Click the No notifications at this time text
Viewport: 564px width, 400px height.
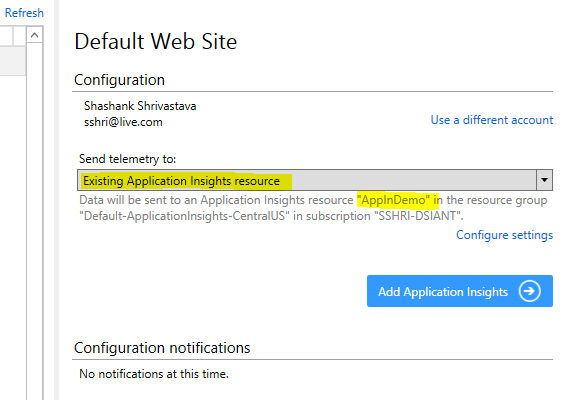point(154,374)
